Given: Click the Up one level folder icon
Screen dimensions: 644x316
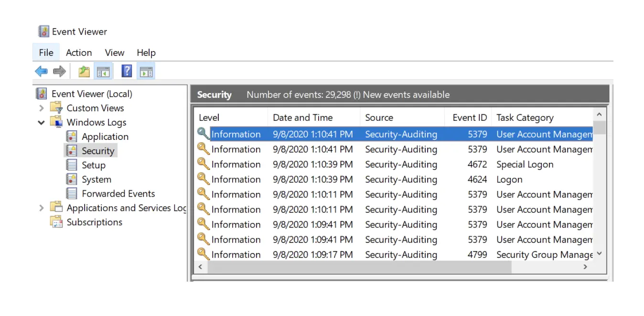Looking at the screenshot, I should 84,72.
